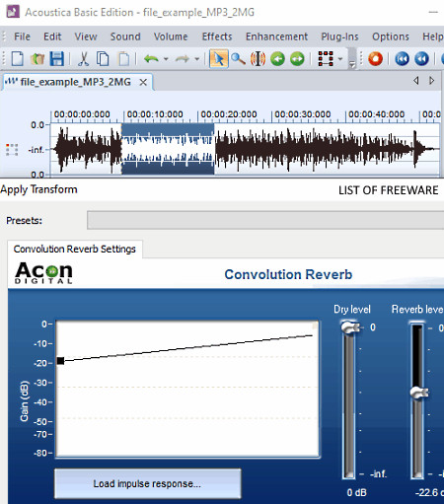Open the Volume menu
The width and height of the screenshot is (444, 504).
tap(171, 36)
